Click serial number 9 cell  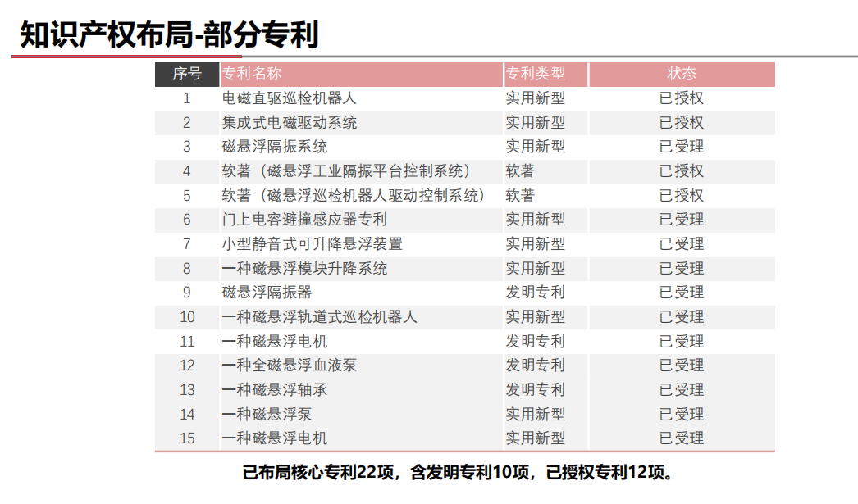tap(187, 293)
